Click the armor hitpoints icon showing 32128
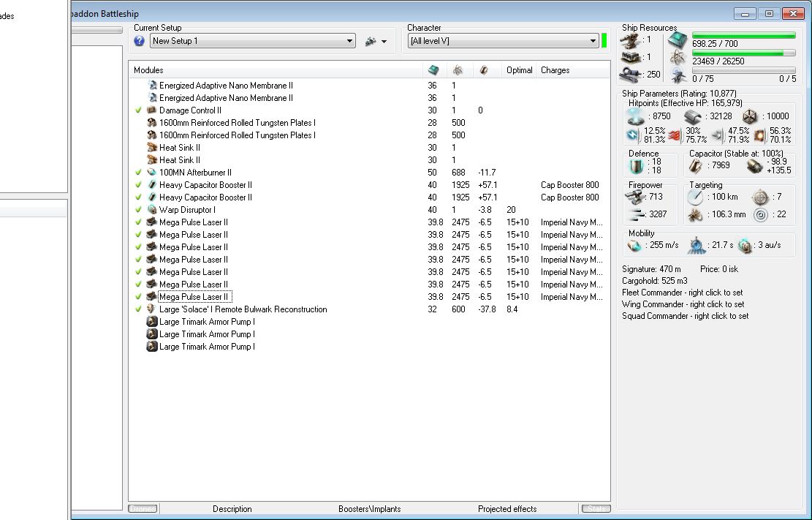The image size is (812, 520). point(692,116)
